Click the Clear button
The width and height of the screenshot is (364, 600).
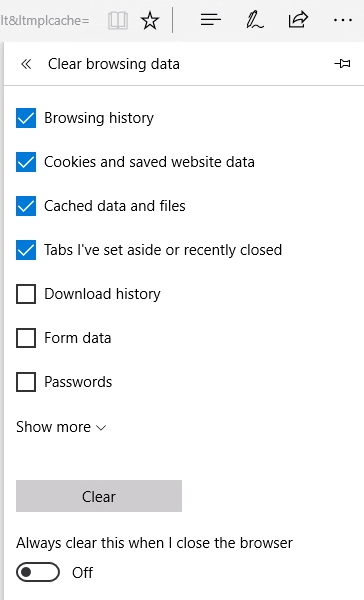coord(99,496)
